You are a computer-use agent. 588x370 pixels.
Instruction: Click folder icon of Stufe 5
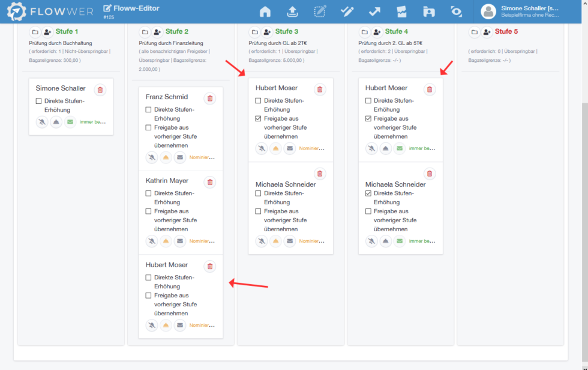coord(475,32)
